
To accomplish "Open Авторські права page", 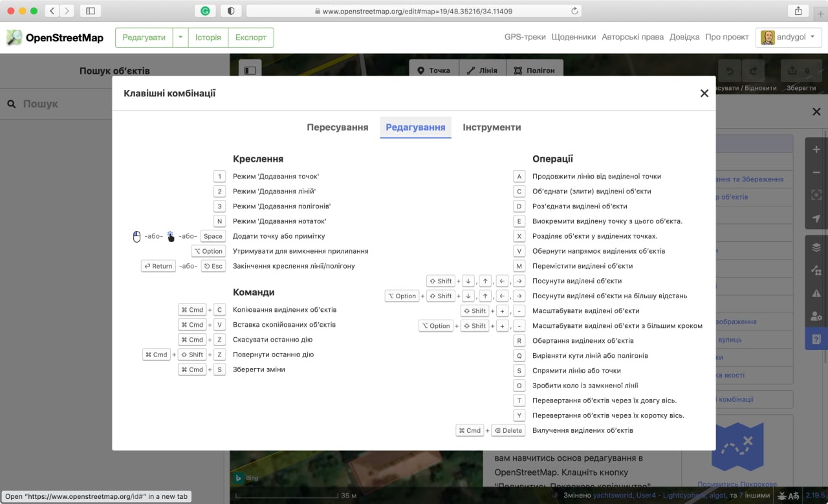I will coord(633,37).
